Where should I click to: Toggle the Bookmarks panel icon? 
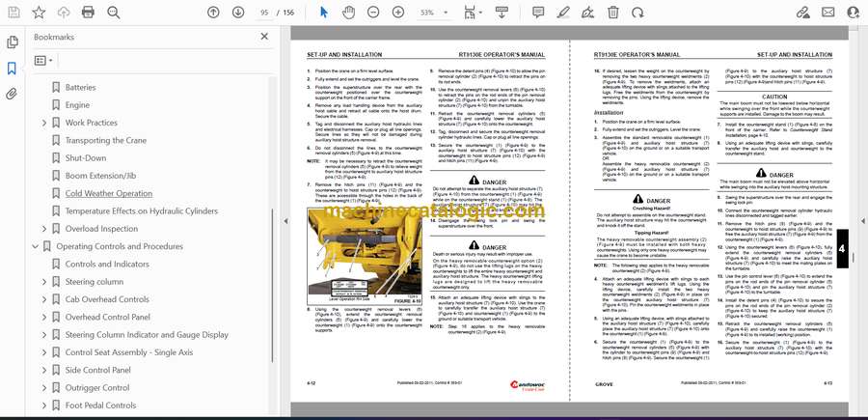pos(12,69)
